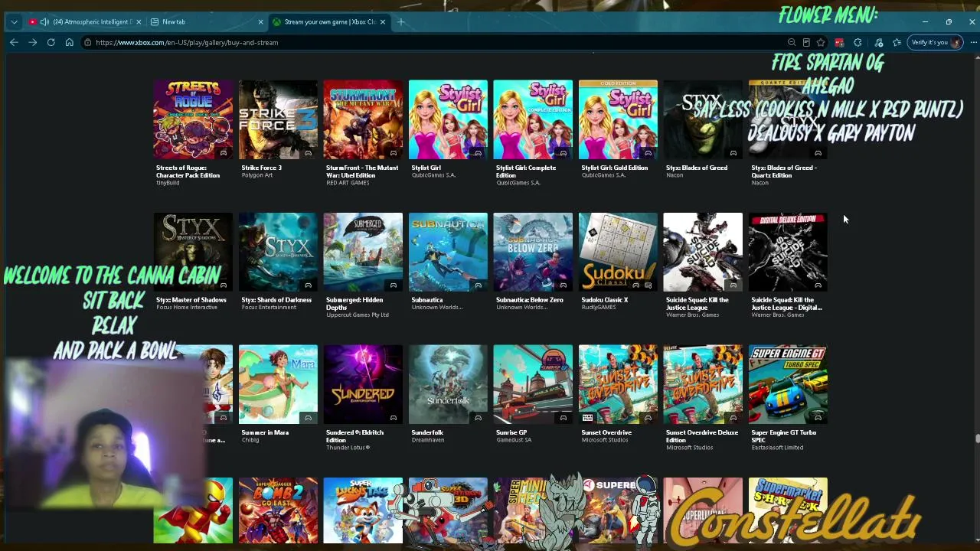Open the Sudoku Classic X cover
The height and width of the screenshot is (551, 980).
click(x=618, y=253)
